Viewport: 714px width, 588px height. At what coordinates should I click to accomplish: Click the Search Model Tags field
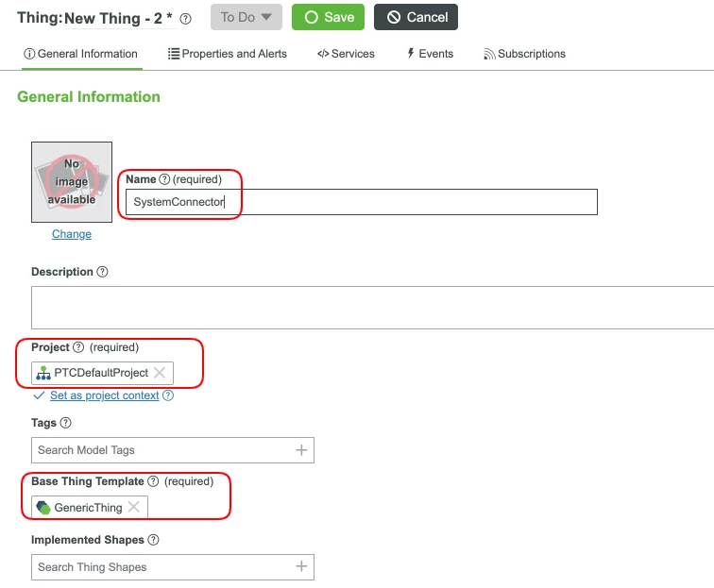[173, 450]
